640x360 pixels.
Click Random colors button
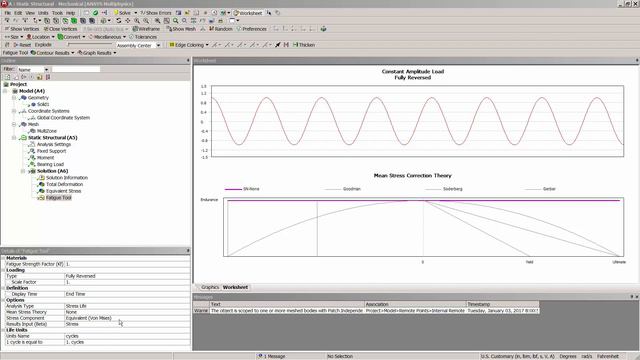[220, 29]
